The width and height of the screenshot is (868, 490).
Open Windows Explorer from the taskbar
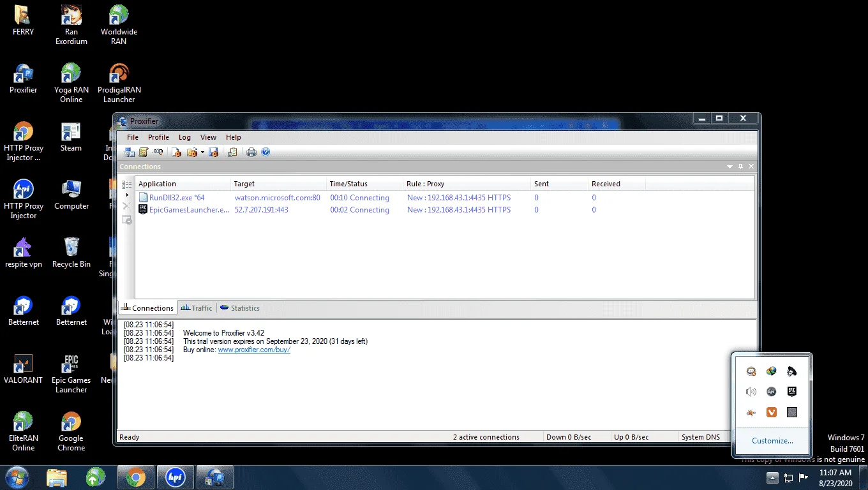pos(57,477)
